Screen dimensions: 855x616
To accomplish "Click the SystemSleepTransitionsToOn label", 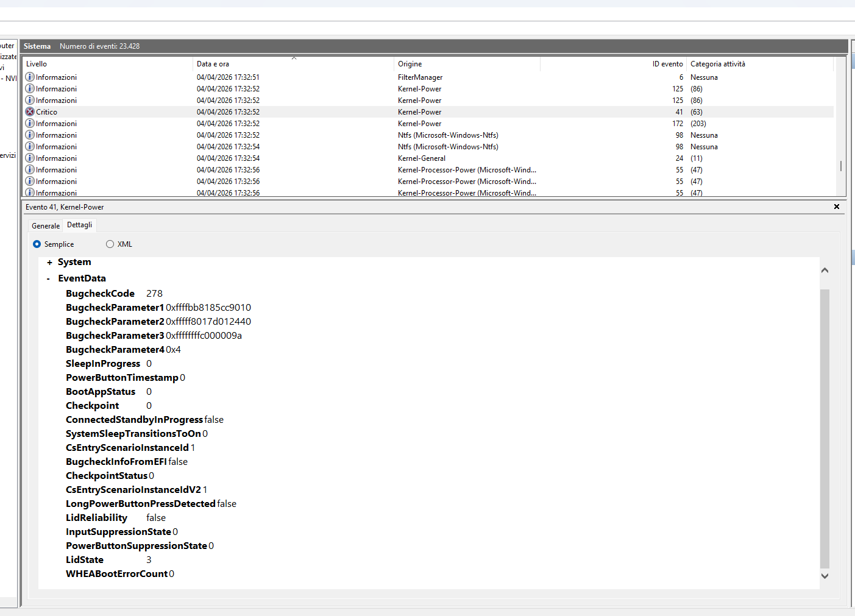I will [133, 434].
